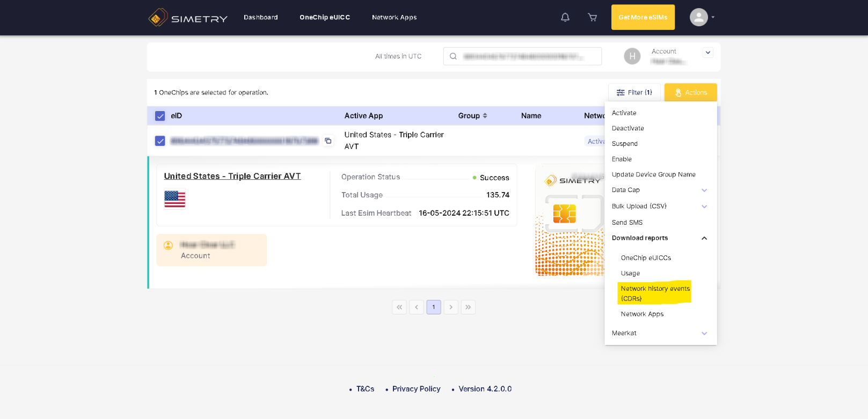Click Get More eSIMs button

pos(643,17)
